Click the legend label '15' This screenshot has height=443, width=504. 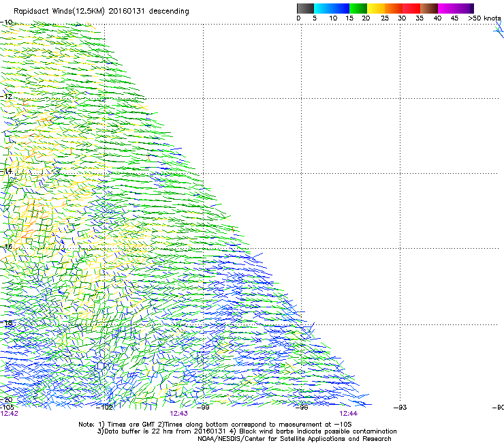pos(349,18)
